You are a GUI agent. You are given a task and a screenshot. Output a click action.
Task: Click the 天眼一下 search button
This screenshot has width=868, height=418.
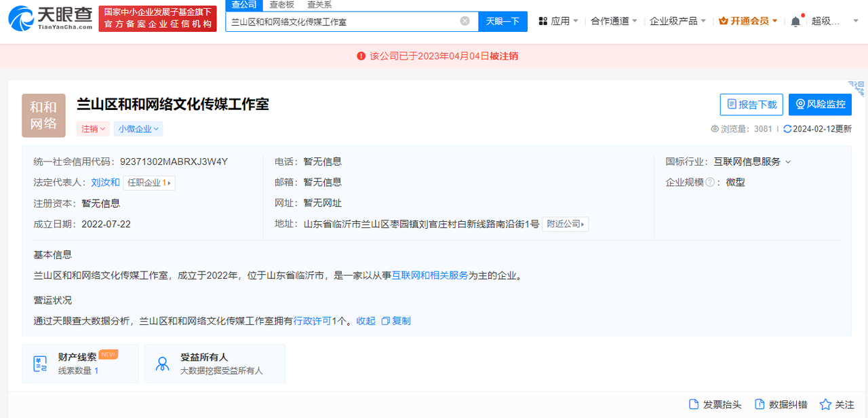tap(502, 21)
